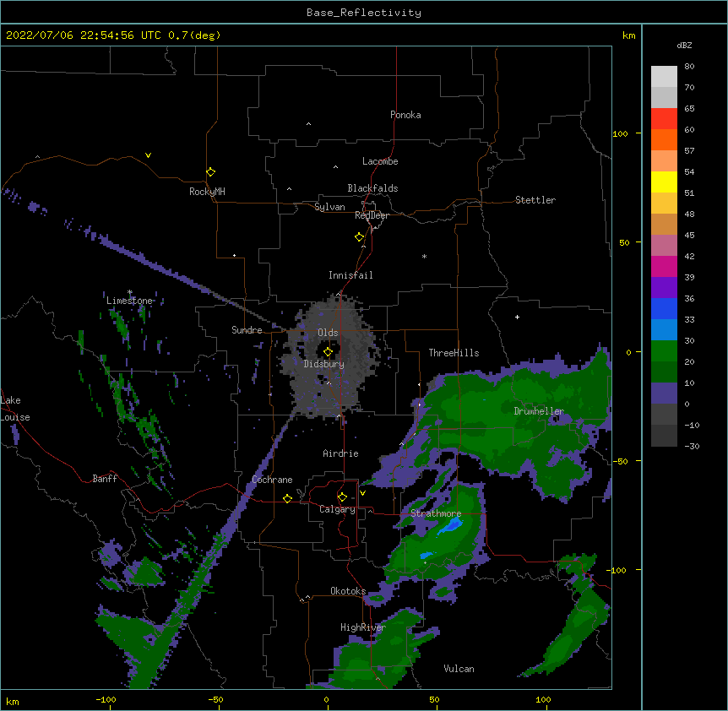Viewport: 728px width, 711px height.
Task: Click the Vulcan label
Action: coord(459,669)
